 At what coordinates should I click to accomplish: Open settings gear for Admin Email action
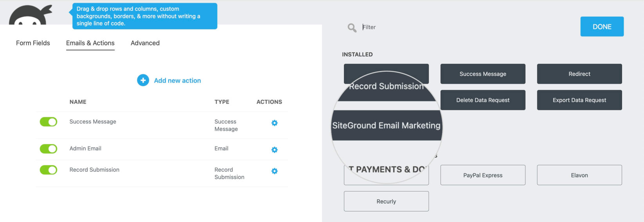pos(275,150)
